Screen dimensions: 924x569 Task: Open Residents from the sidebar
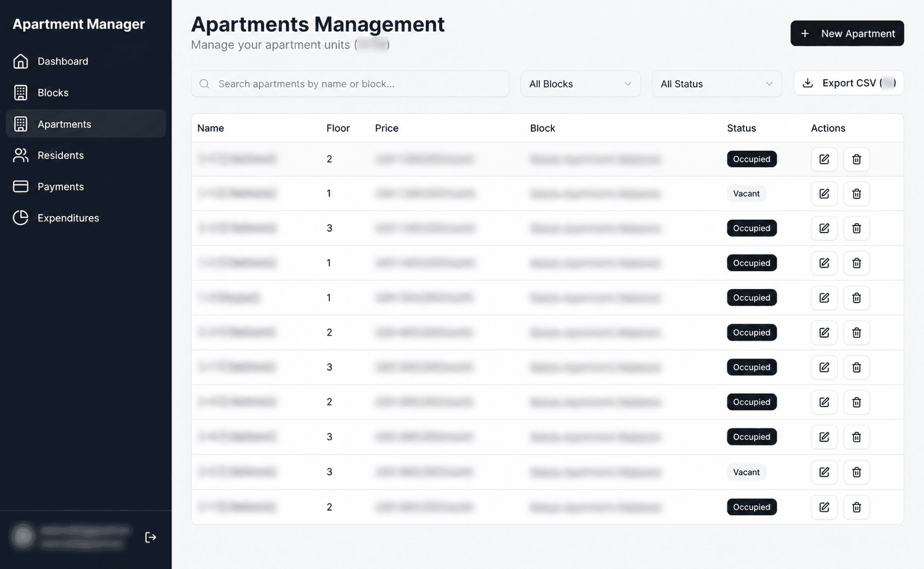click(x=86, y=155)
